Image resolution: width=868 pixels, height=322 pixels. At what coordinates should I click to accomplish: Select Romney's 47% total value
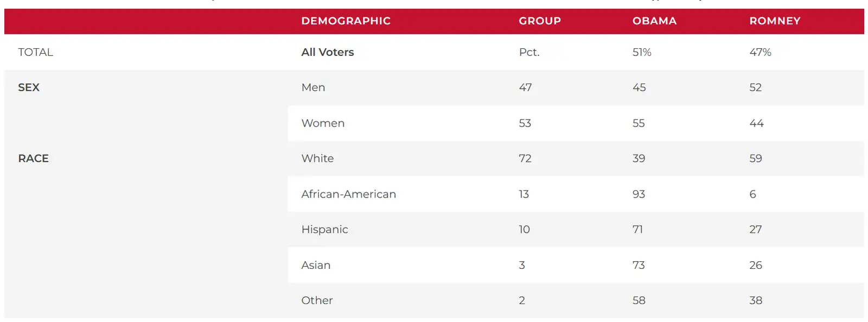760,52
